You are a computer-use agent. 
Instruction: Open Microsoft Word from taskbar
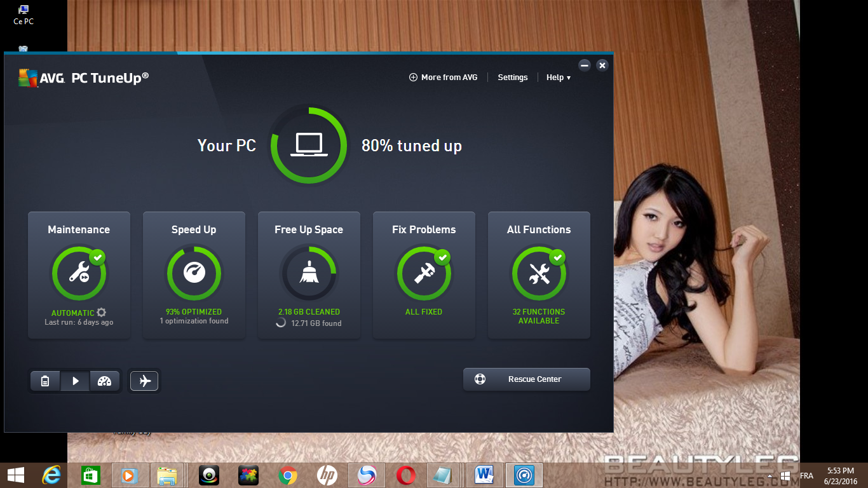point(485,475)
